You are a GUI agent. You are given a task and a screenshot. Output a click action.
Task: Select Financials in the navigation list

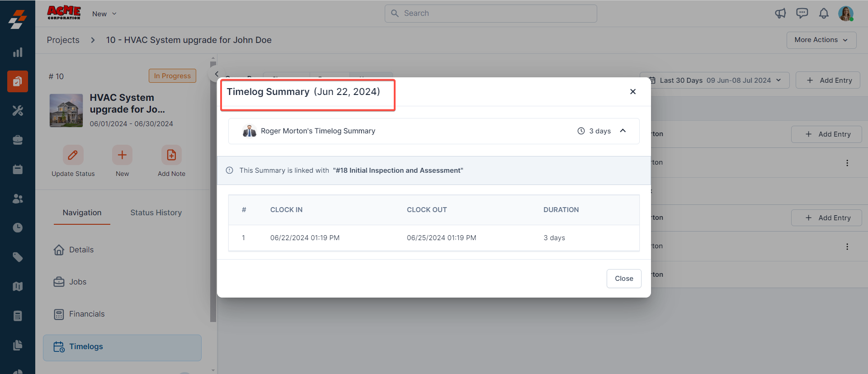click(87, 314)
